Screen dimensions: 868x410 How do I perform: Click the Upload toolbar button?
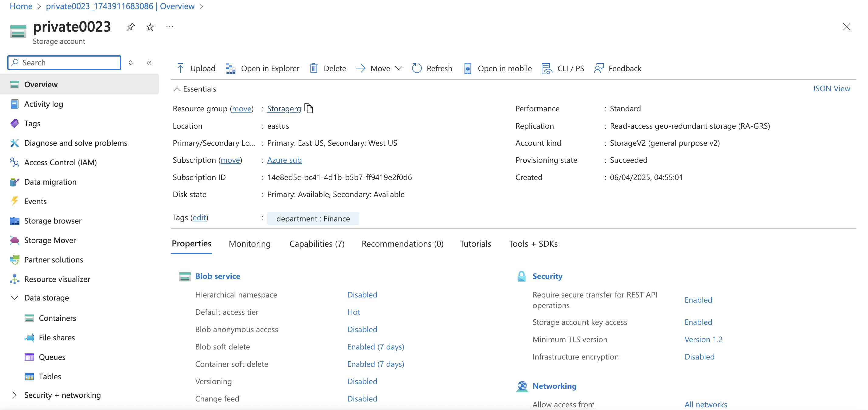pos(196,68)
